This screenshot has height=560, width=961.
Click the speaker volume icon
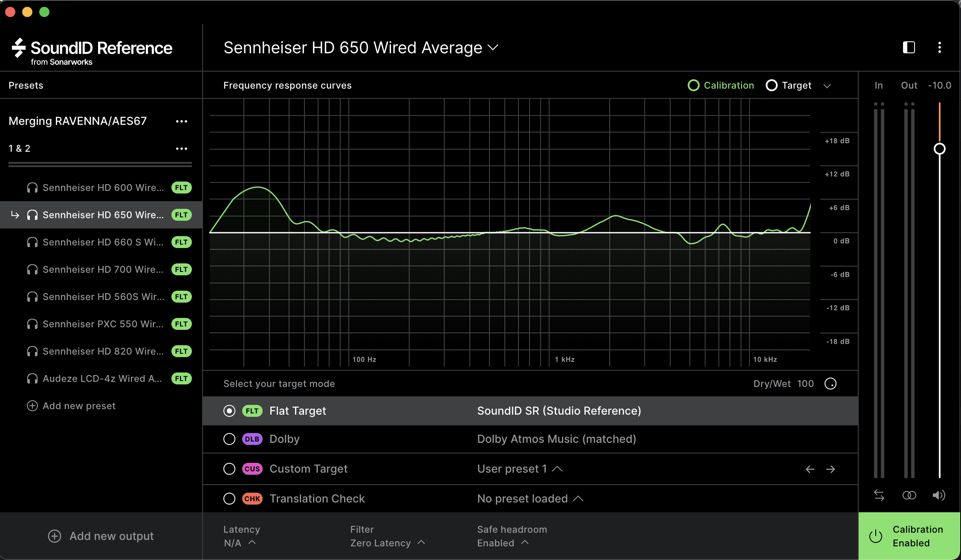tap(938, 495)
